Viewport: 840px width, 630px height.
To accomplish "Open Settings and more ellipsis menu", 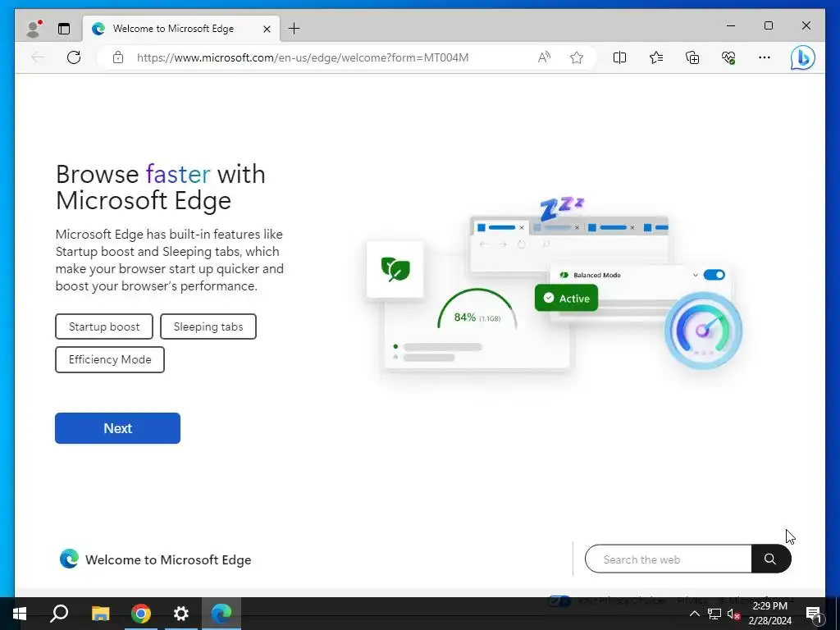I will coord(765,57).
